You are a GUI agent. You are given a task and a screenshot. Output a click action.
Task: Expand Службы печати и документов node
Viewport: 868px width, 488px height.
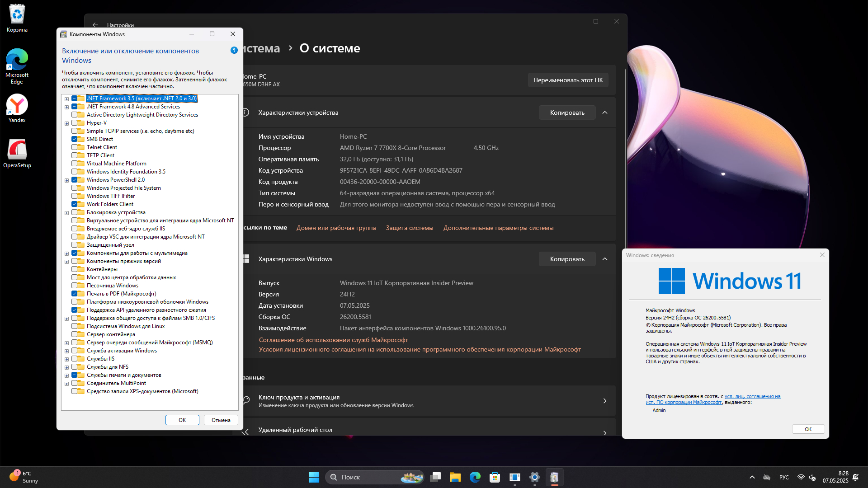coord(67,375)
